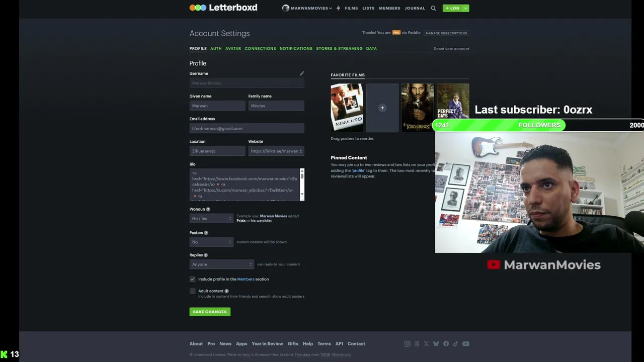Viewport: 644px width, 362px height.
Task: Select the Lord of the Rings poster
Action: click(418, 108)
